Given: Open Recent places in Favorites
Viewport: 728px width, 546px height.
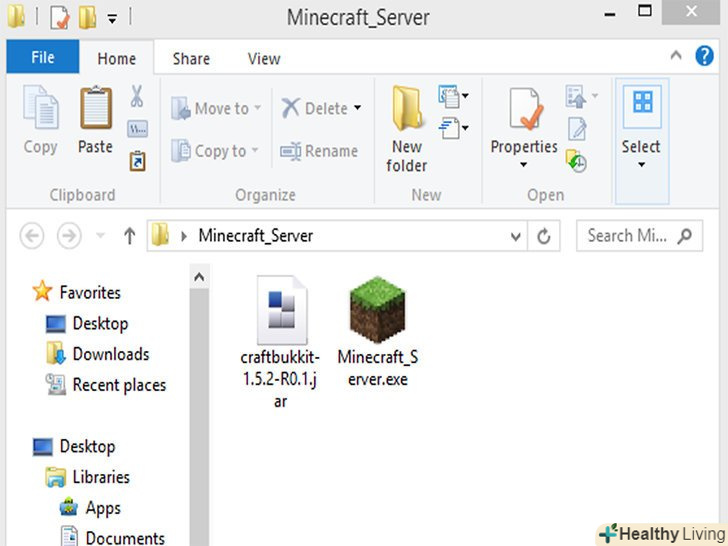Looking at the screenshot, I should 105,385.
